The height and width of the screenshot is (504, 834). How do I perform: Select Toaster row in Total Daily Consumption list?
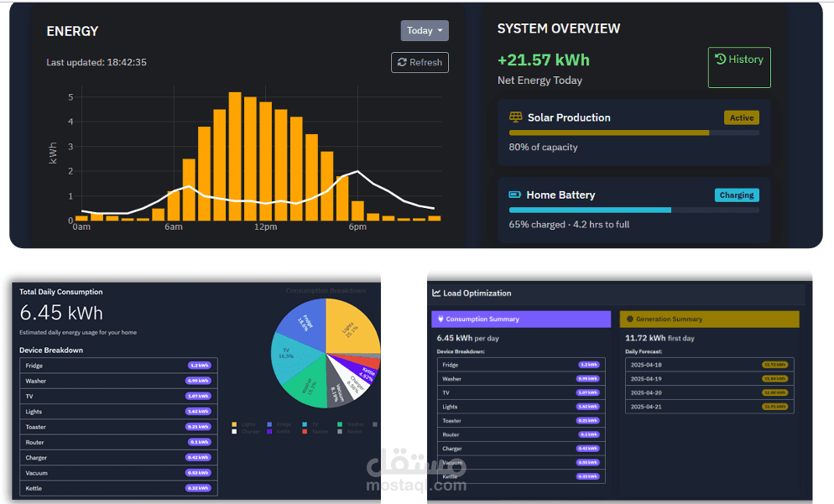pyautogui.click(x=118, y=427)
